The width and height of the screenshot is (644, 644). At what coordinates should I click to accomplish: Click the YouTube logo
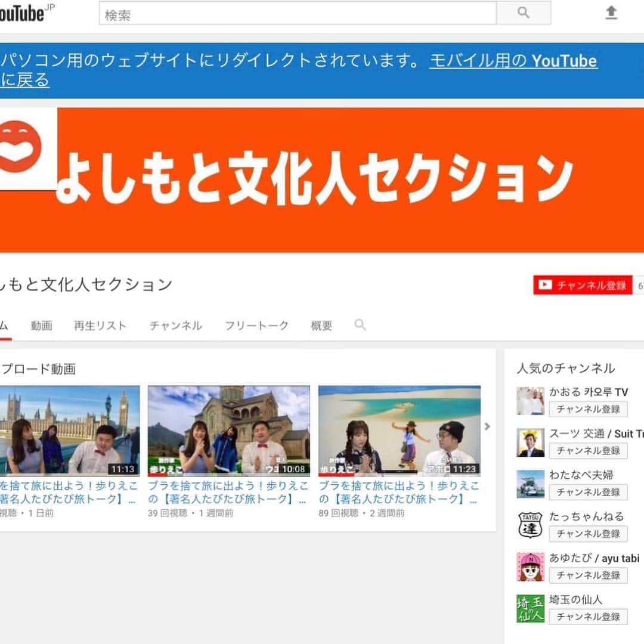pyautogui.click(x=26, y=13)
